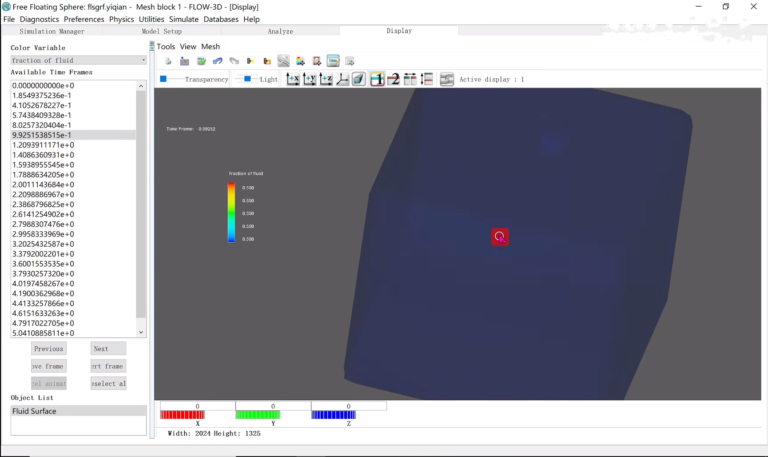
Task: Click the red X rotation bar
Action: pos(182,415)
